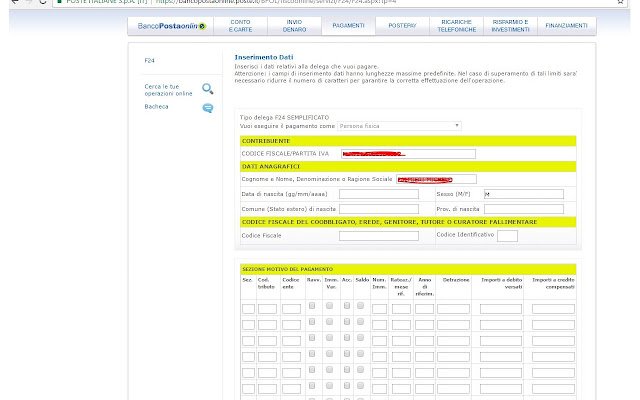640x400 pixels.
Task: Focus Cod. tributo field in second row
Action: 267,325
